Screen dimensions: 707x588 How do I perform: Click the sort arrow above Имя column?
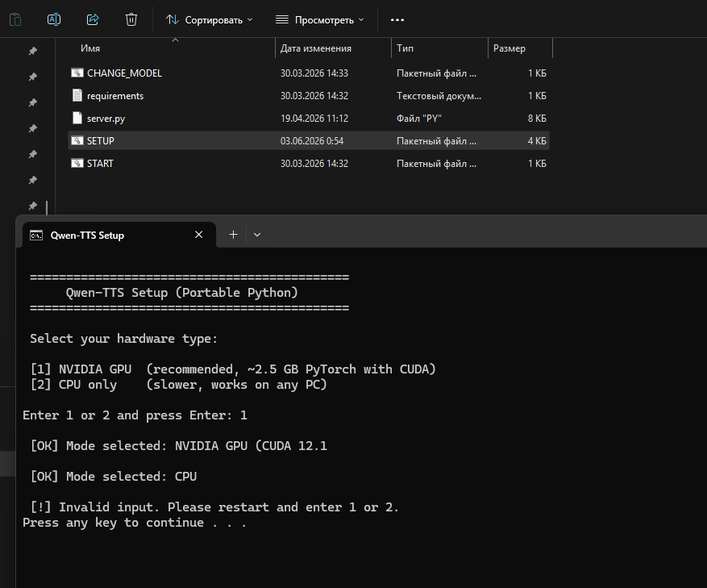pos(176,40)
